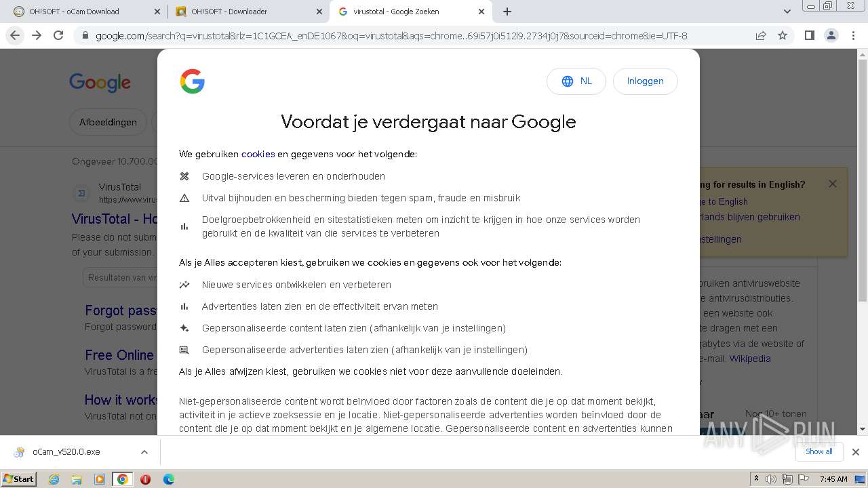Click network tray icon
The height and width of the screenshot is (488, 868).
787,479
